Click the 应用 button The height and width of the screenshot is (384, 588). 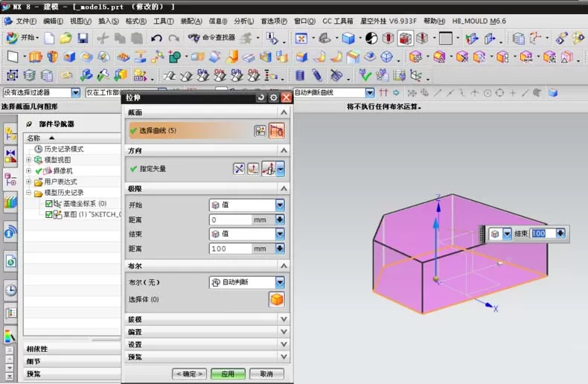pos(228,374)
